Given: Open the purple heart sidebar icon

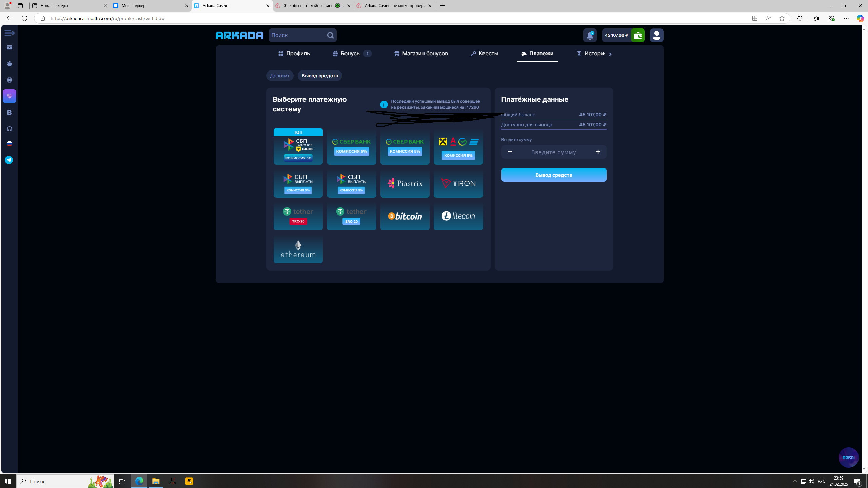Looking at the screenshot, I should 9,96.
